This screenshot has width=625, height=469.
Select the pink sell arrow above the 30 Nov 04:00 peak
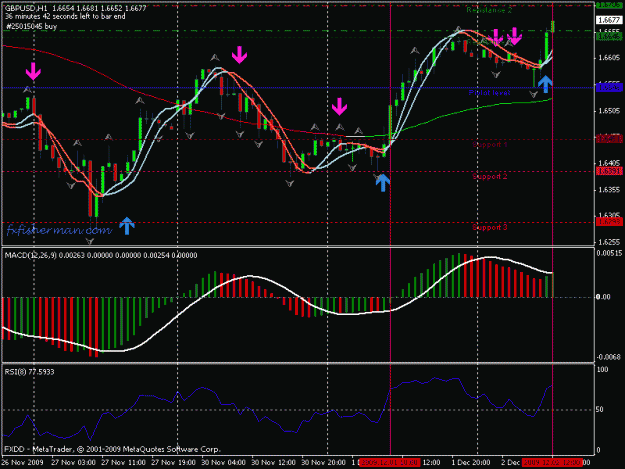239,55
